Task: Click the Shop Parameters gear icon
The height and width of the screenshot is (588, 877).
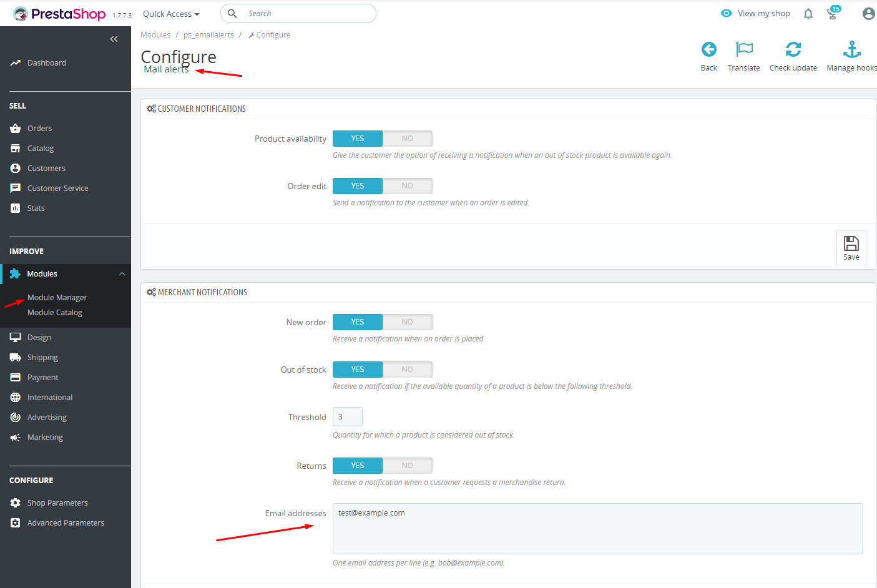Action: [x=16, y=503]
